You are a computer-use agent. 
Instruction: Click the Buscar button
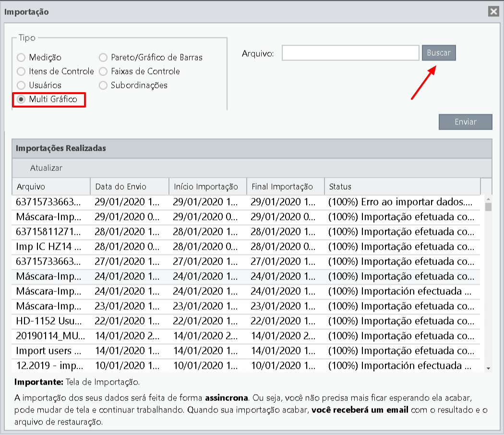pos(439,53)
